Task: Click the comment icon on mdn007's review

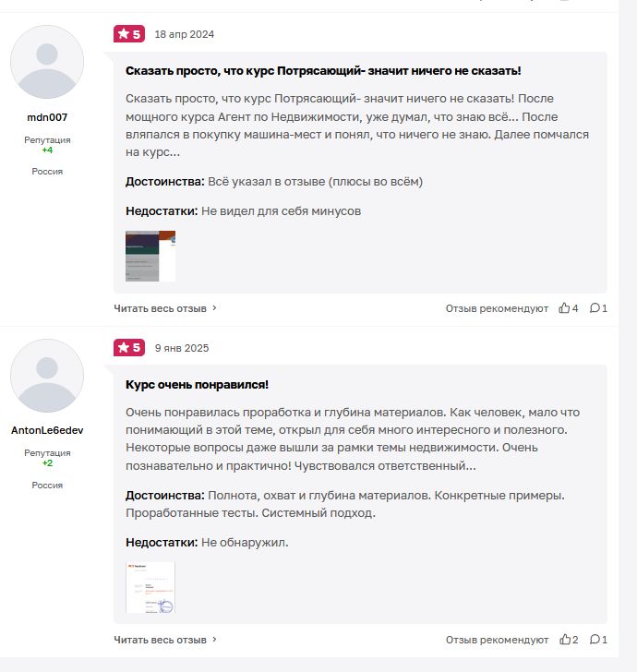Action: (595, 308)
